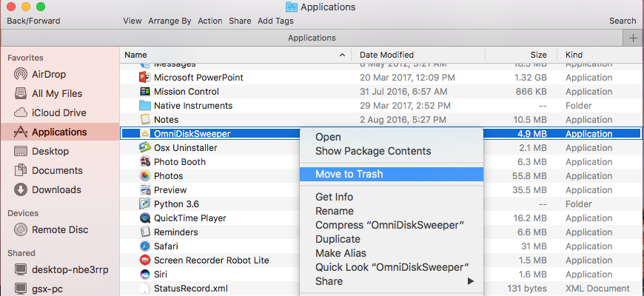Click the Python 3.6 folder icon
The image size is (644, 296).
point(145,204)
